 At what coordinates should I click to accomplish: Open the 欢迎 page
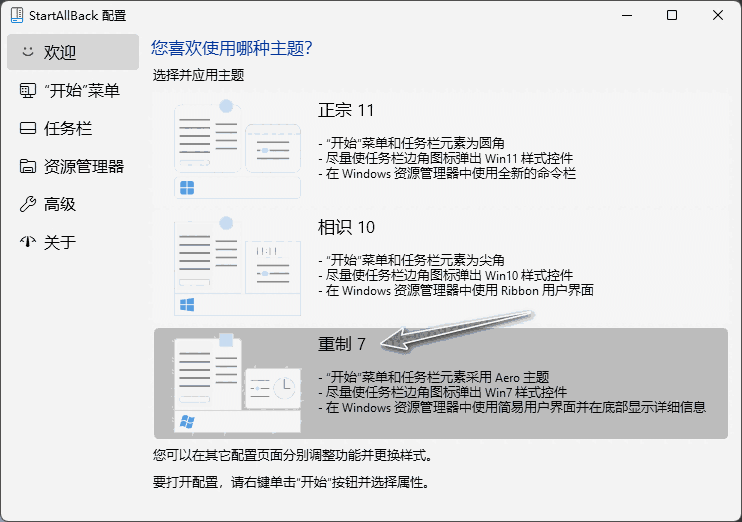73,52
